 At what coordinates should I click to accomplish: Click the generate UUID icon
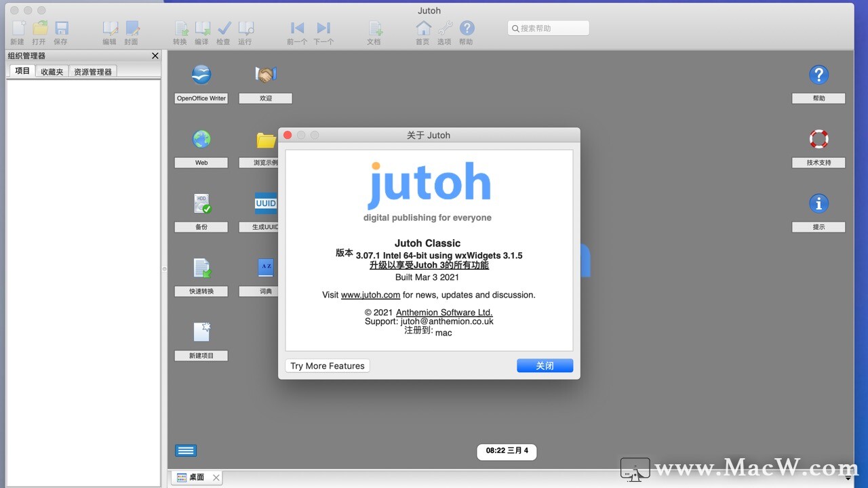[266, 203]
